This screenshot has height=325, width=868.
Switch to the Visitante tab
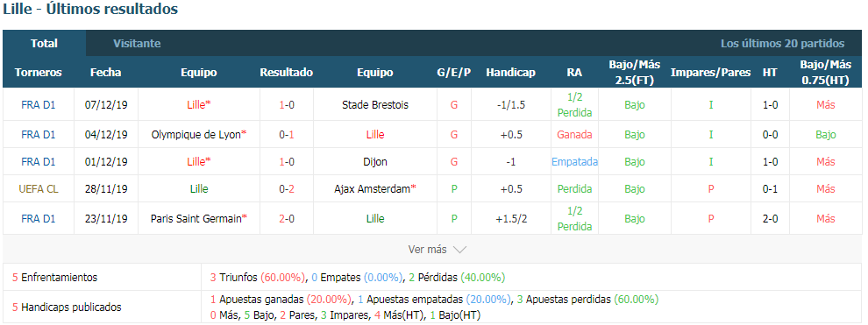pos(137,43)
